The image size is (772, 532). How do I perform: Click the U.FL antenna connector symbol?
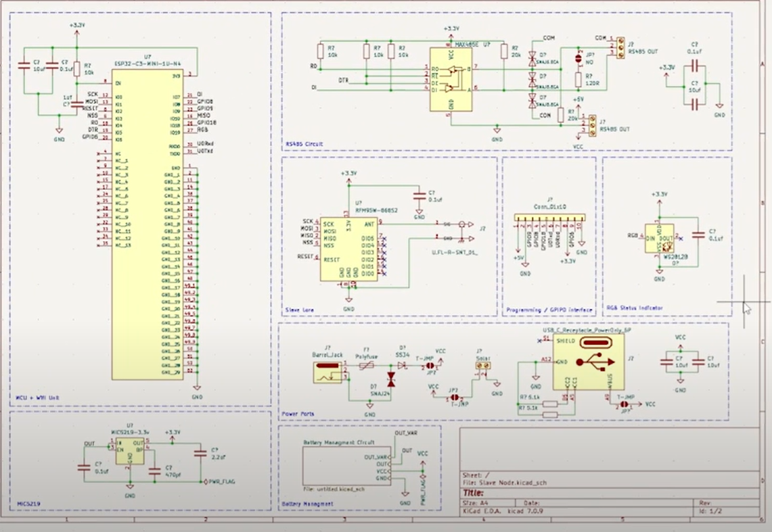(x=463, y=230)
